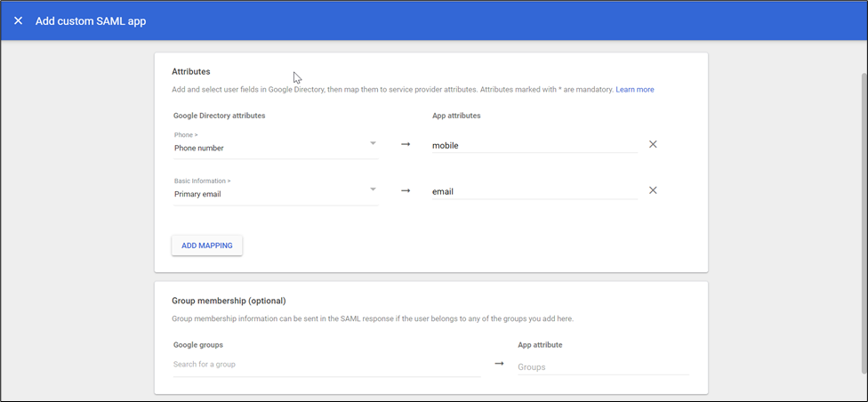Click the Attributes section heading
Viewport: 868px width, 402px height.
(x=190, y=70)
